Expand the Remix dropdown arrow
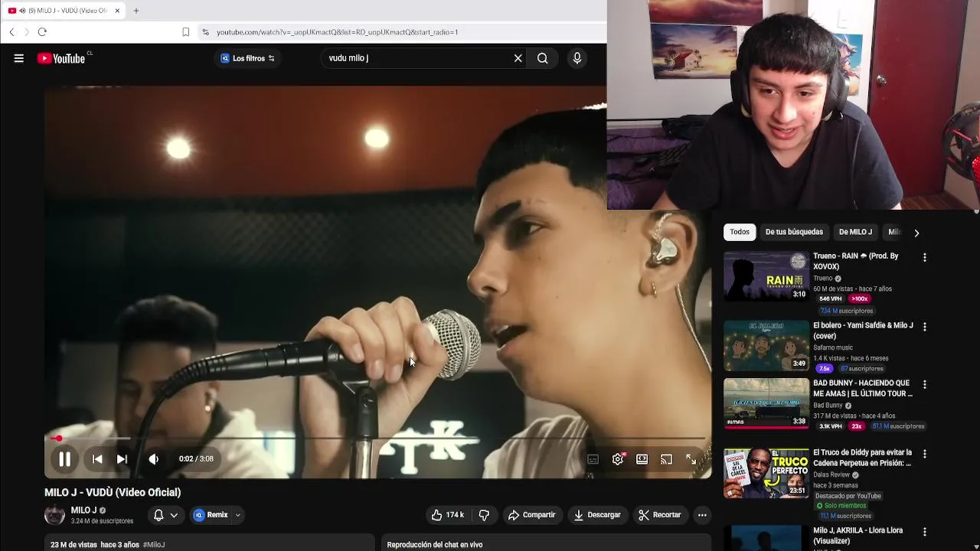Viewport: 980px width, 551px height. [x=238, y=515]
